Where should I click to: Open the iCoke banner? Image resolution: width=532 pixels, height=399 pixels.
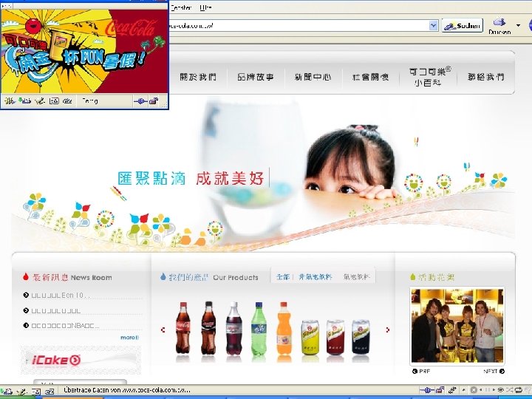click(81, 360)
